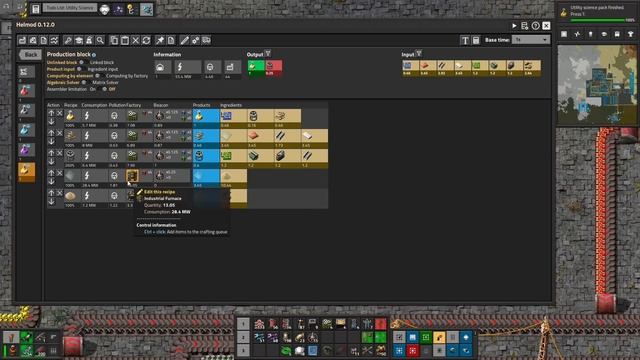
Task: Open the top production line sidebar tab
Action: coord(26,72)
